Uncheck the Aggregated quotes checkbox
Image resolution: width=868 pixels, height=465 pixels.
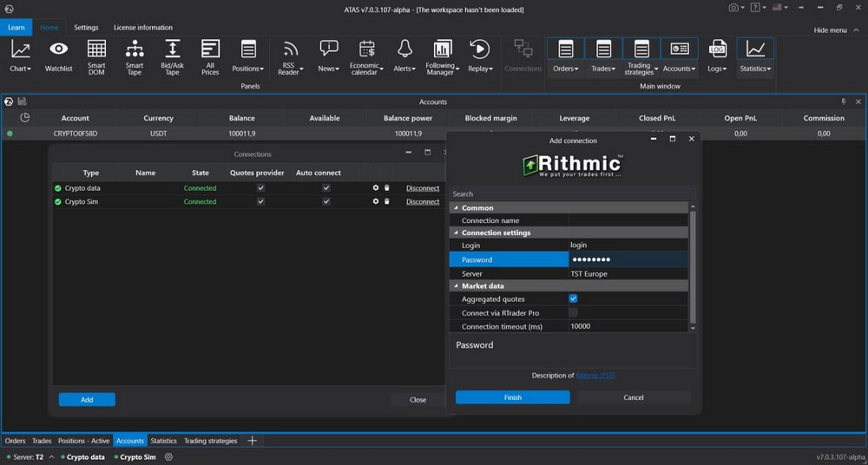573,298
